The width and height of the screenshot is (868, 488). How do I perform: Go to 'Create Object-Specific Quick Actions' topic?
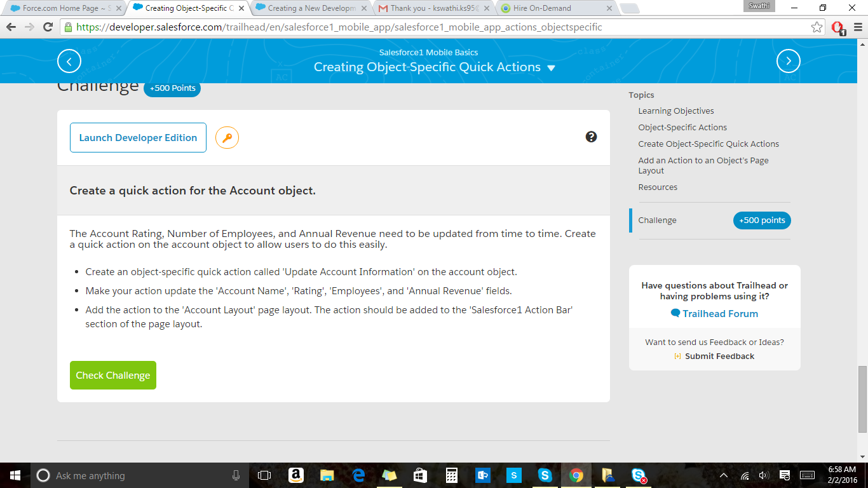pos(709,144)
